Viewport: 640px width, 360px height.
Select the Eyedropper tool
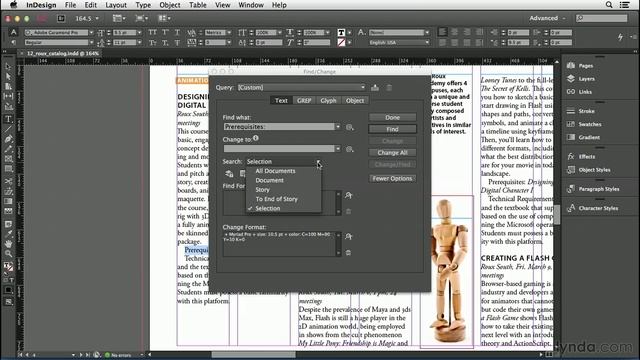[x=8, y=234]
